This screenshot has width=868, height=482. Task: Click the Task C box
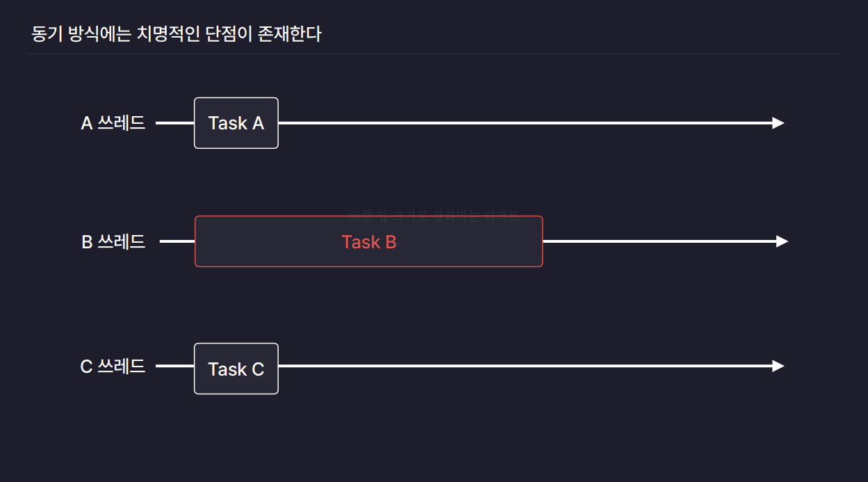[236, 369]
